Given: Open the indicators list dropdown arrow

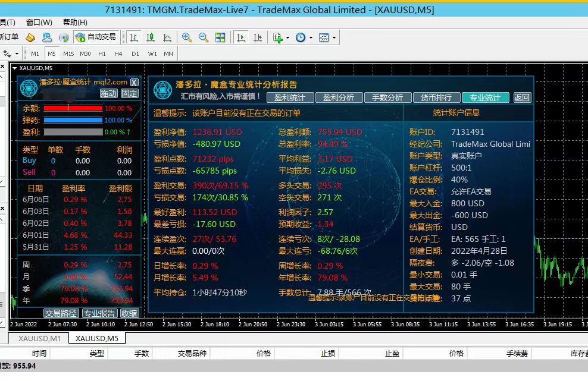Looking at the screenshot, I should tap(287, 38).
